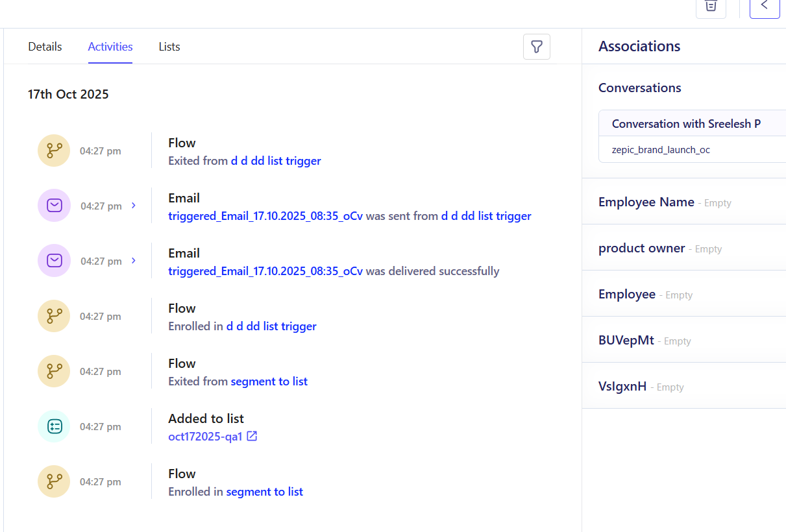Click the envelope icon for the delivered email activity
The image size is (786, 532).
point(55,261)
